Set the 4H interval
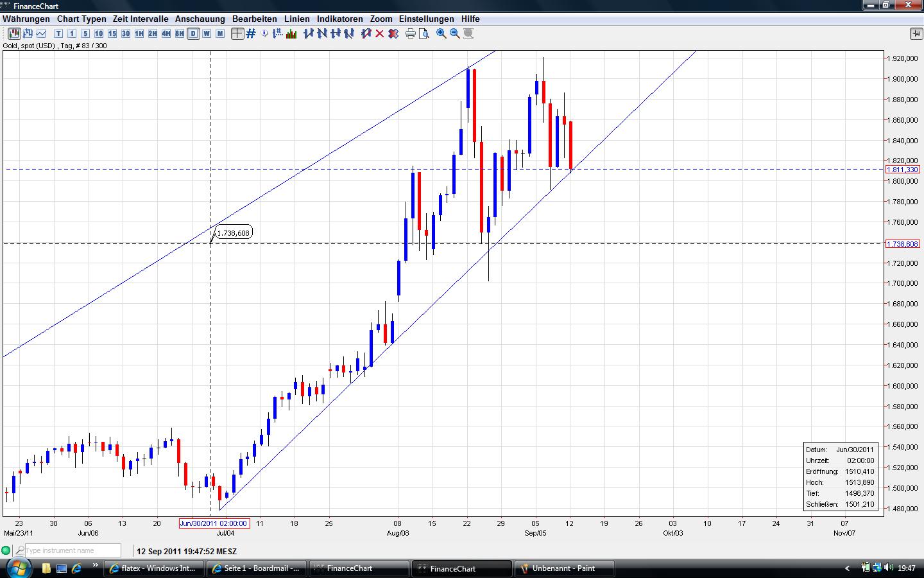This screenshot has width=924, height=578. [x=166, y=33]
